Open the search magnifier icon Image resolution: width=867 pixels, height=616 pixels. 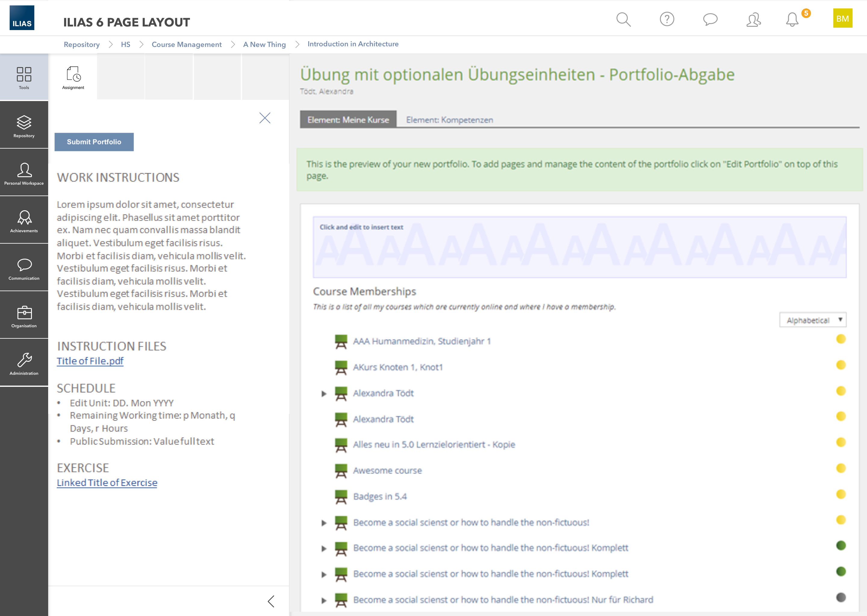[623, 19]
